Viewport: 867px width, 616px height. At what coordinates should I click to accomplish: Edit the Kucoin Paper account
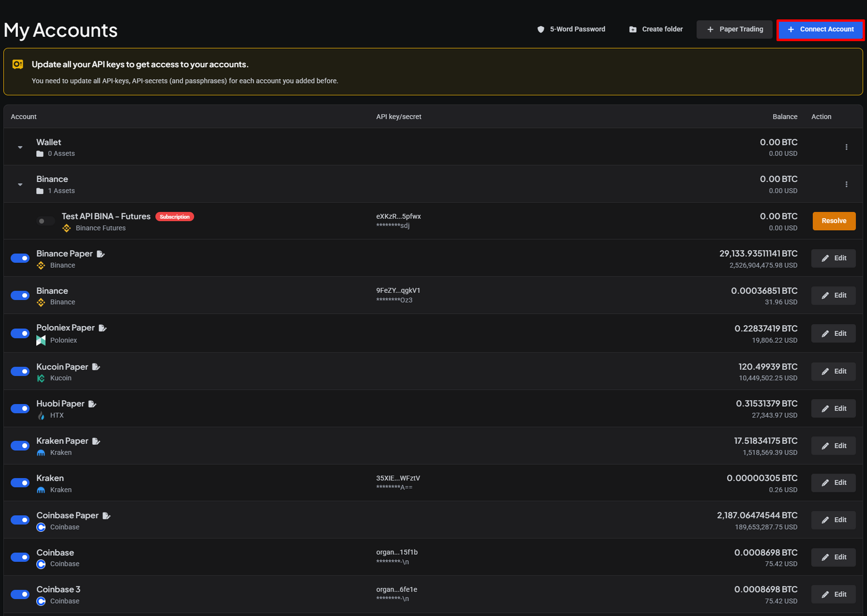[x=833, y=371]
